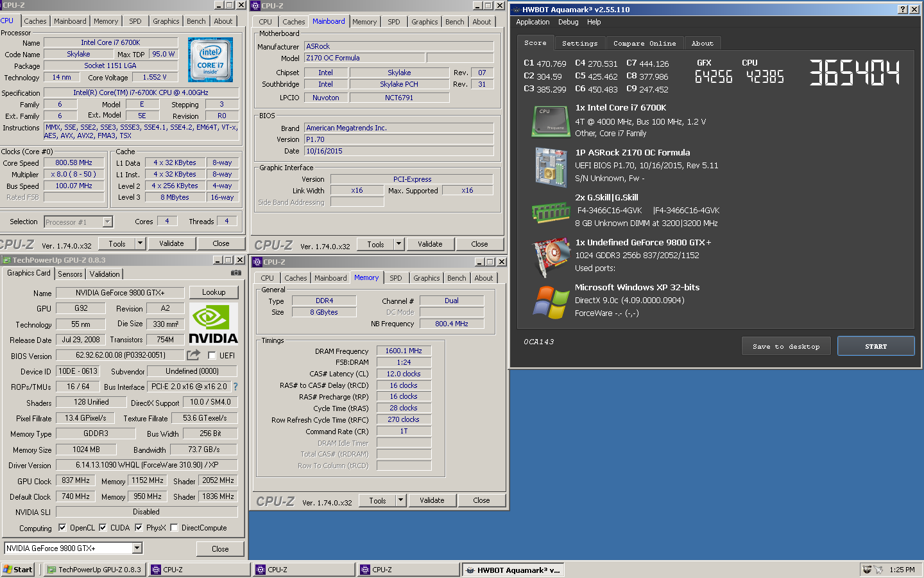924x578 pixels.
Task: Switch to Graphics tab in Memory CPU-Z window
Action: [x=426, y=278]
